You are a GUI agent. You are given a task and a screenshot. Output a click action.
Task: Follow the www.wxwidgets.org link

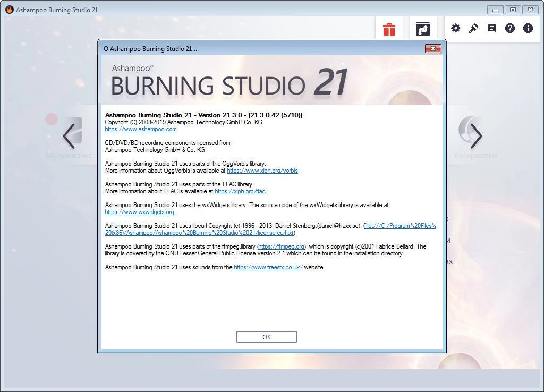pyautogui.click(x=140, y=212)
